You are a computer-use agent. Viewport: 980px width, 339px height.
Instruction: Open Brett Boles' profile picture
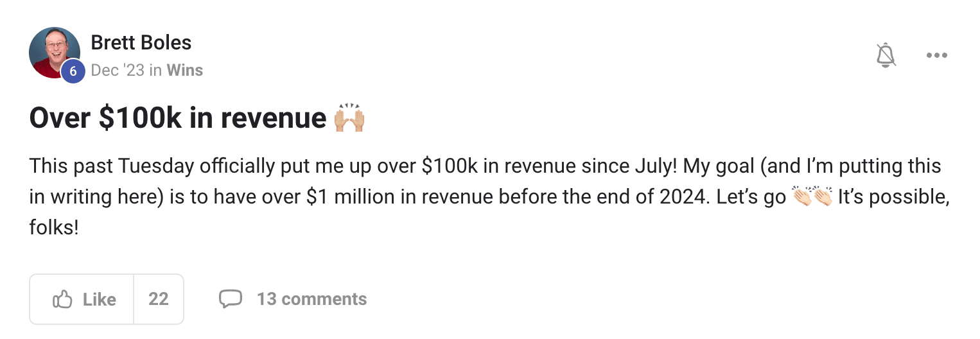click(x=55, y=53)
